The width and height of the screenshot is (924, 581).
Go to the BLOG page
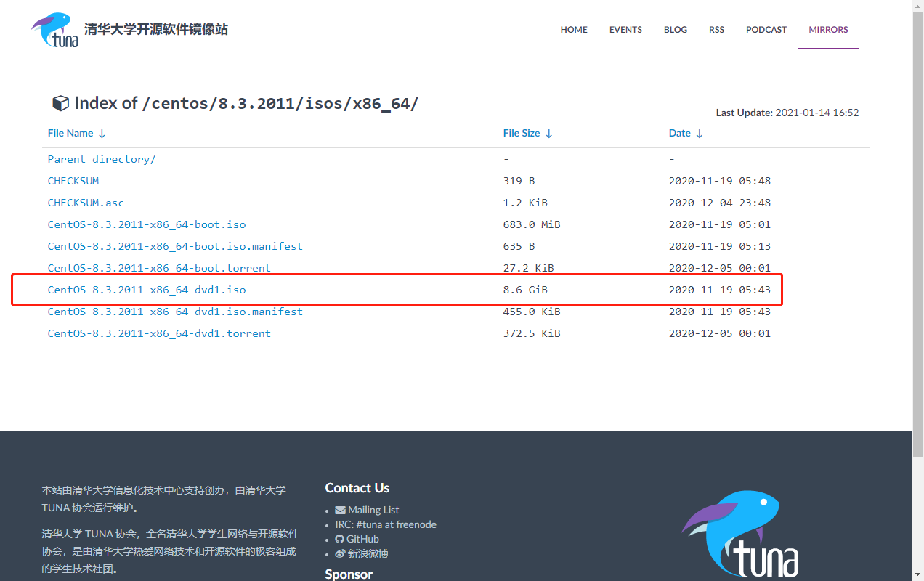[676, 30]
